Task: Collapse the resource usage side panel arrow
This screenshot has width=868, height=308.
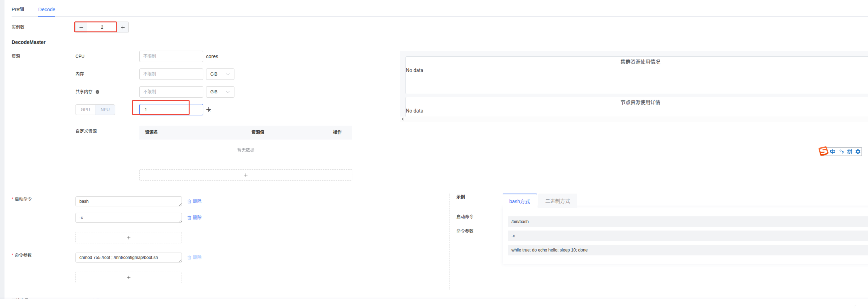Action: pyautogui.click(x=402, y=119)
